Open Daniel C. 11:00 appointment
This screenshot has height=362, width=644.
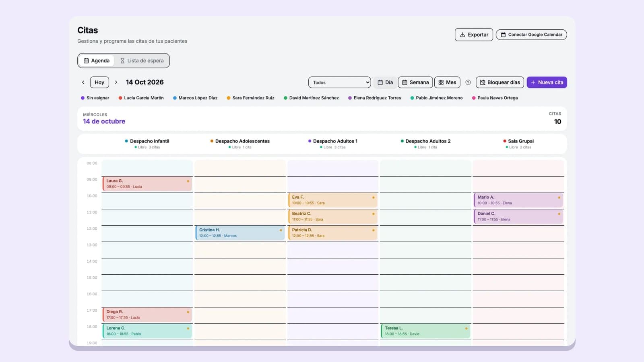tap(518, 216)
